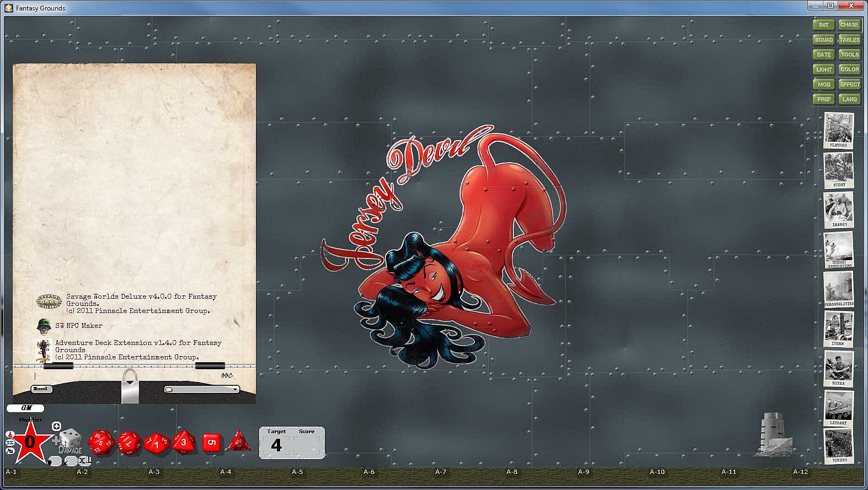Open the MOD modifiers button

(x=823, y=84)
